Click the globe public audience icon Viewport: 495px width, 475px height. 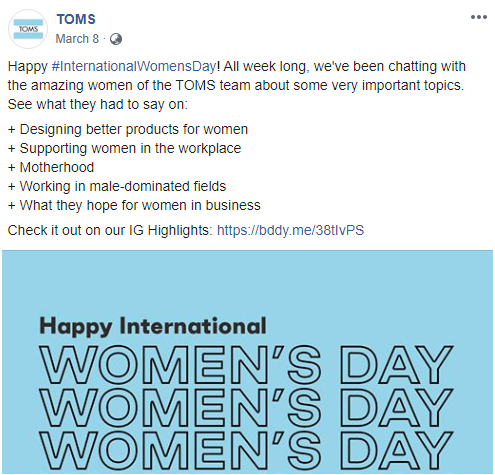tap(116, 39)
